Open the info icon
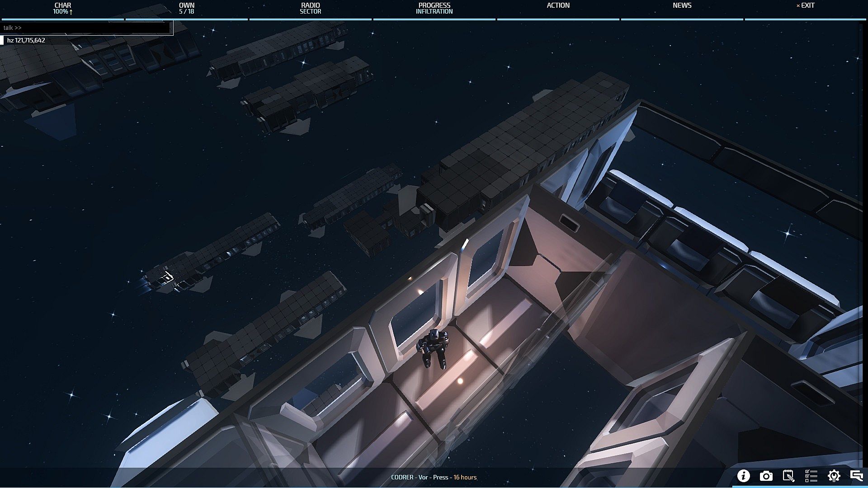Viewport: 868px width, 488px height. point(743,476)
